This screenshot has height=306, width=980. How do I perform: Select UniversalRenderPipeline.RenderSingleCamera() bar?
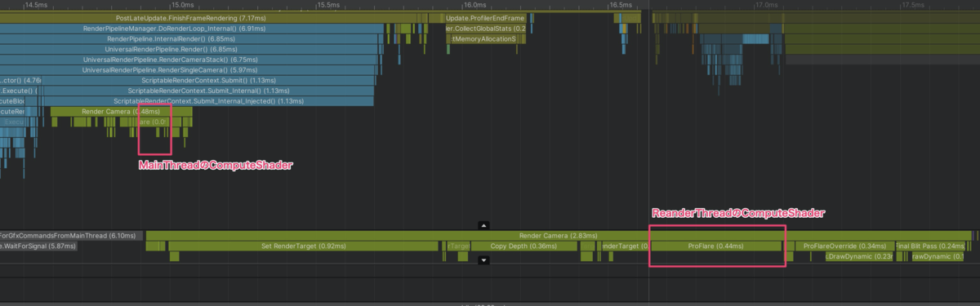coord(188,70)
